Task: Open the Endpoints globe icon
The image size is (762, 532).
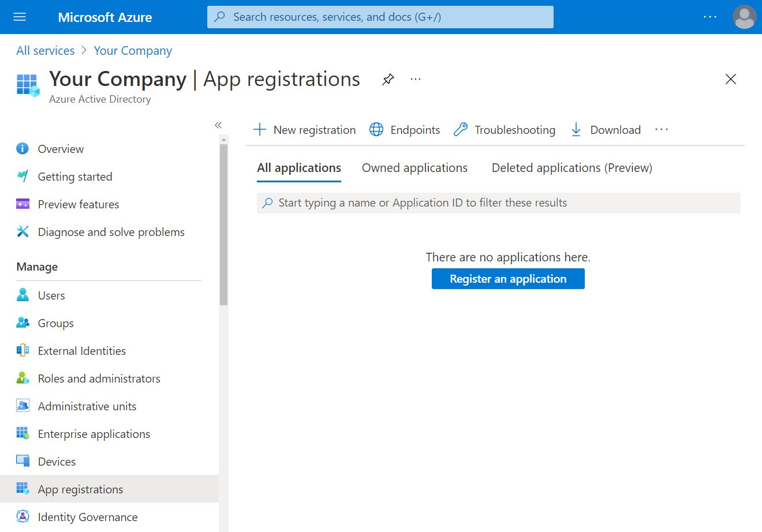Action: click(376, 130)
